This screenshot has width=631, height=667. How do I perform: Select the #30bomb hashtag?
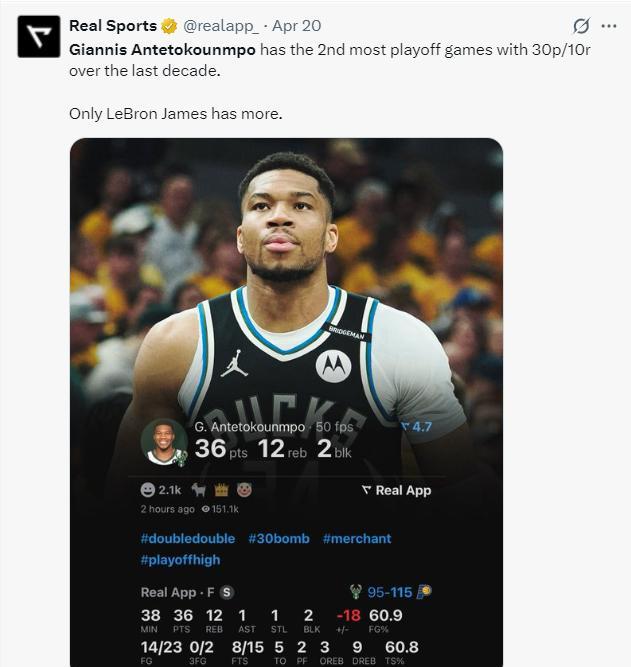click(x=279, y=538)
